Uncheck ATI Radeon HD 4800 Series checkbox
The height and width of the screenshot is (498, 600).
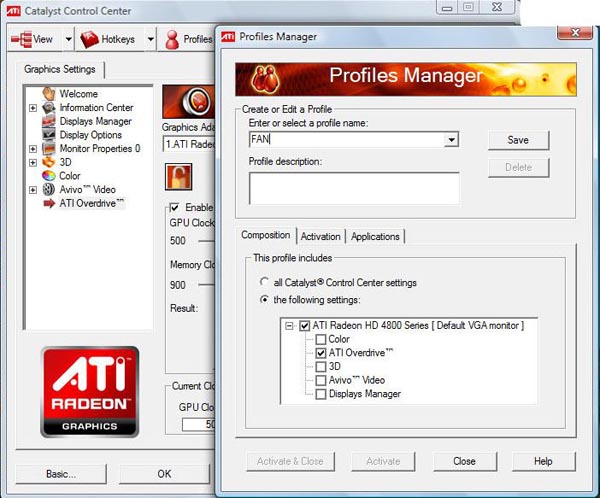304,326
